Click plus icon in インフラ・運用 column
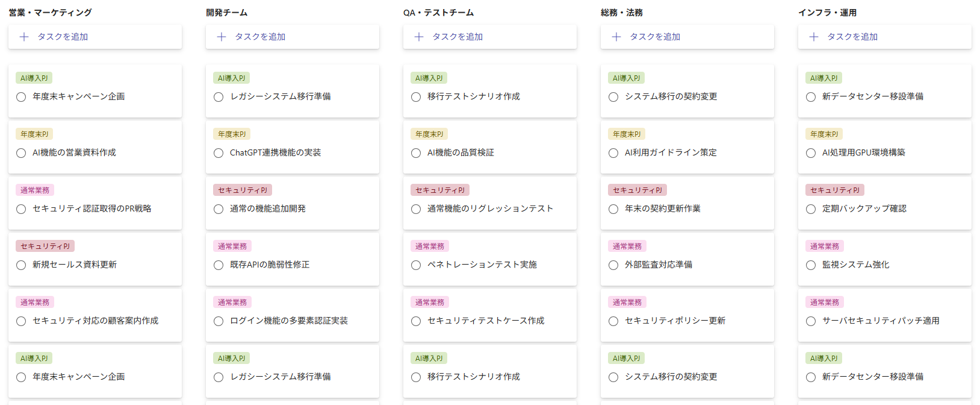 (x=814, y=37)
